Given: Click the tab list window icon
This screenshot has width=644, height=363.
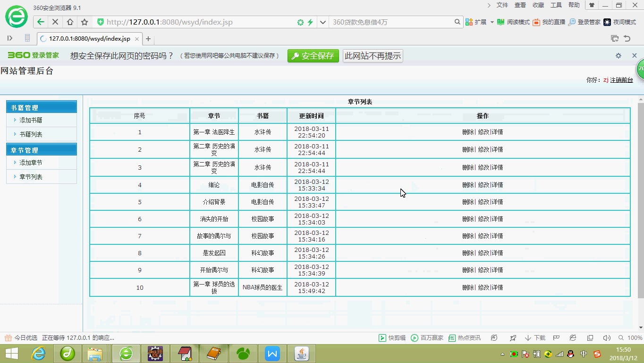Looking at the screenshot, I should tap(614, 38).
